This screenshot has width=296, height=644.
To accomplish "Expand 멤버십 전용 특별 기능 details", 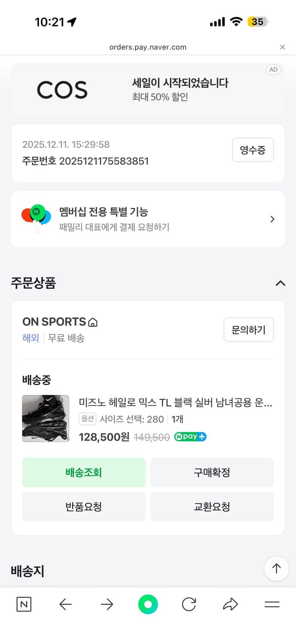I will click(272, 219).
